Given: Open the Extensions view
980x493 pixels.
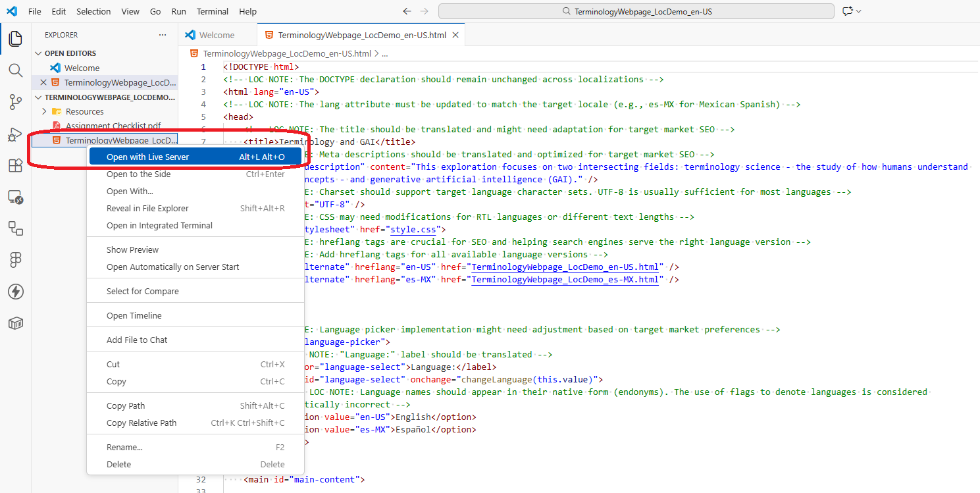Looking at the screenshot, I should [x=15, y=165].
